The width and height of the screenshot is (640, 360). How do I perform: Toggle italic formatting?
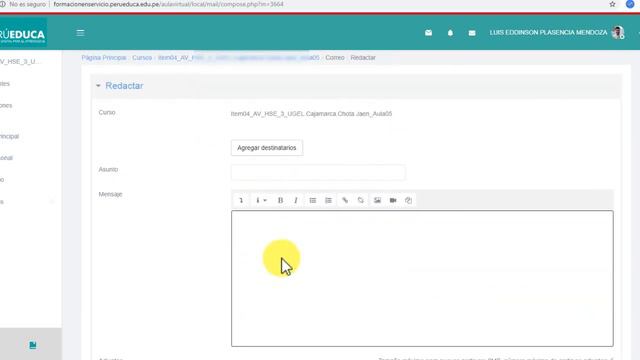point(296,200)
